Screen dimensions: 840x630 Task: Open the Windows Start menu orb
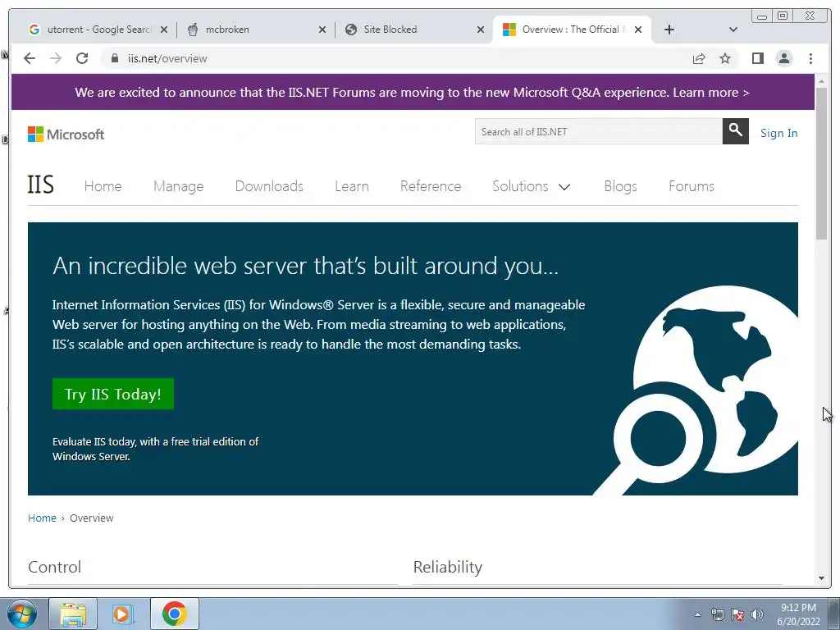tap(22, 614)
